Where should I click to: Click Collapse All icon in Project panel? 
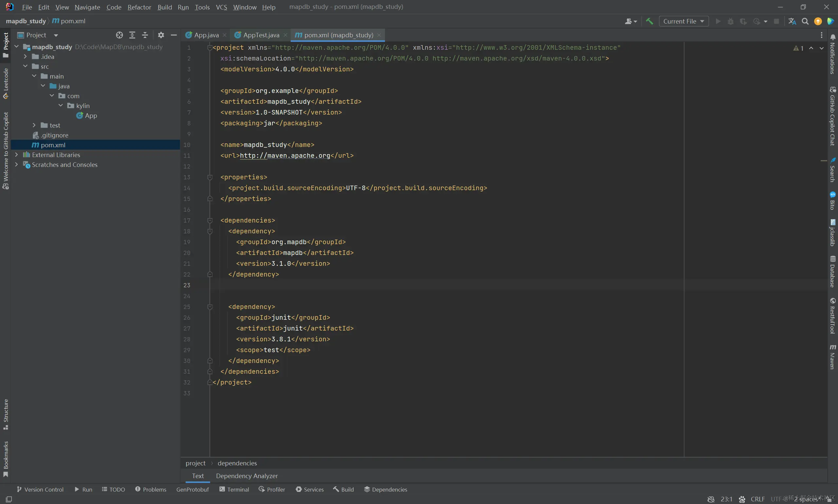[145, 35]
